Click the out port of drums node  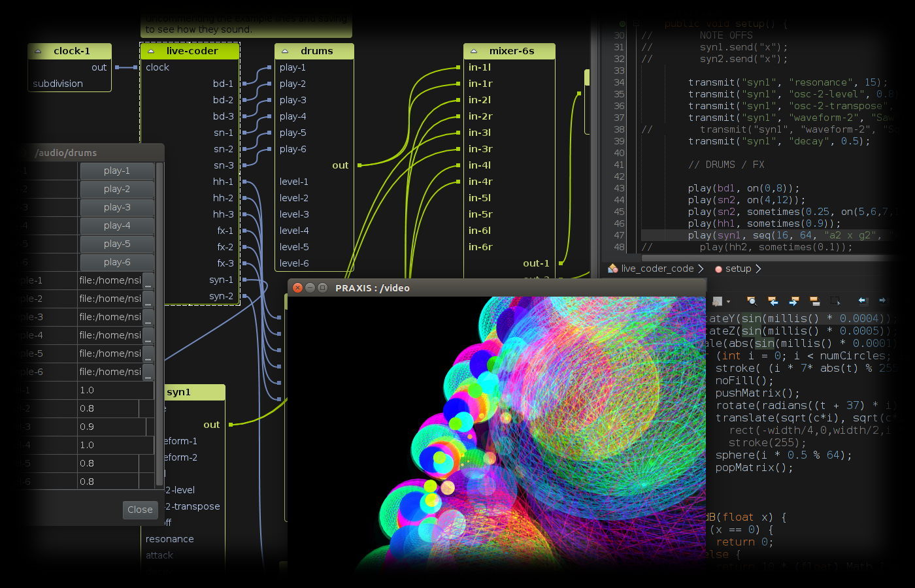359,165
